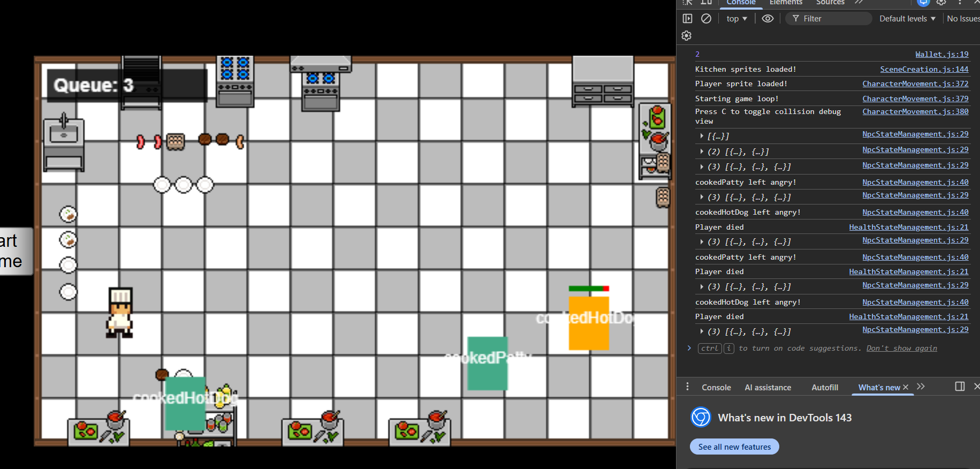This screenshot has height=469, width=980.
Task: Open drawer three-dot menu beside Console tab
Action: pos(688,387)
